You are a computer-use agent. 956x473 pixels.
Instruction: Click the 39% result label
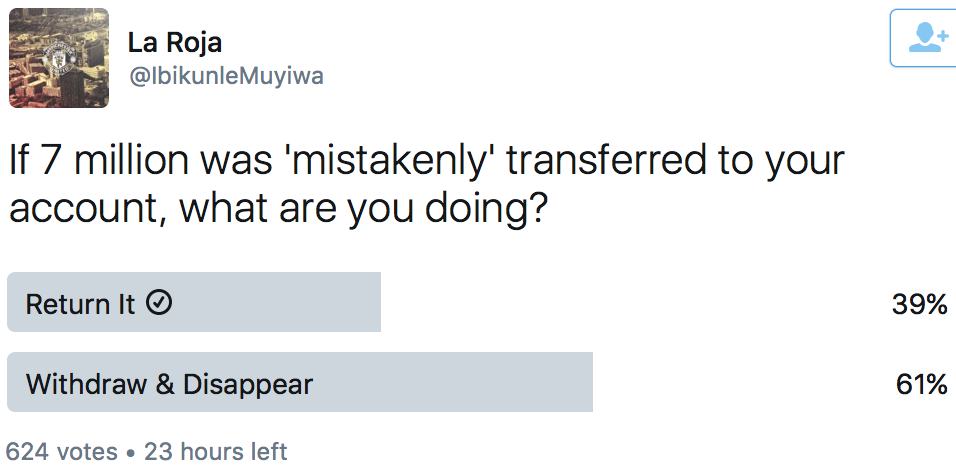[x=919, y=304]
